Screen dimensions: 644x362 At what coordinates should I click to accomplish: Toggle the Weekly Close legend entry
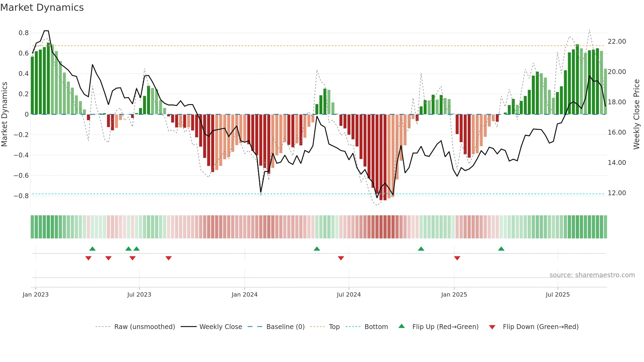(x=211, y=327)
